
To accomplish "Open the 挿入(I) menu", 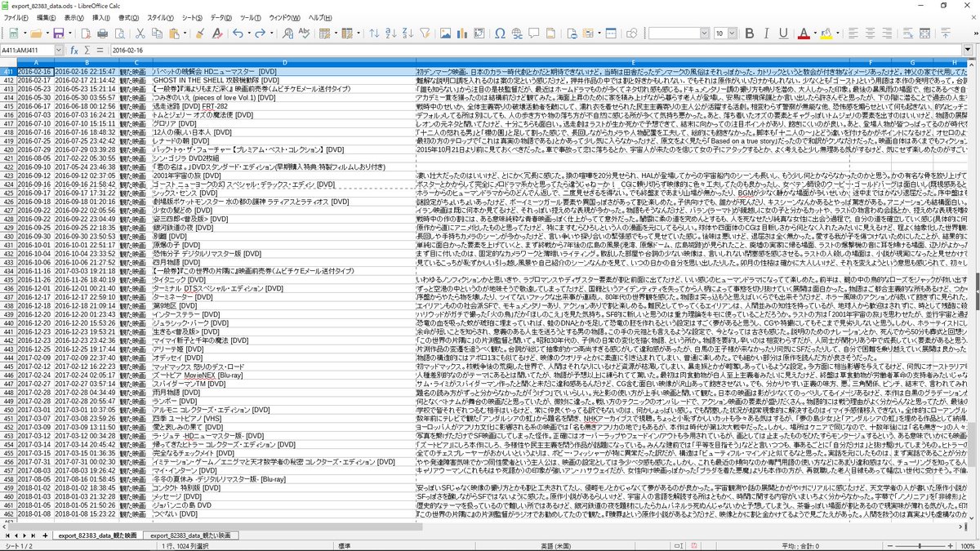I will tap(101, 17).
